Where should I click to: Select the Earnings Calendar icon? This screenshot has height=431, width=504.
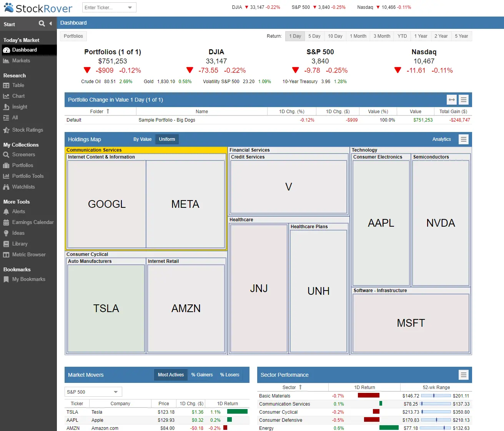click(x=6, y=222)
